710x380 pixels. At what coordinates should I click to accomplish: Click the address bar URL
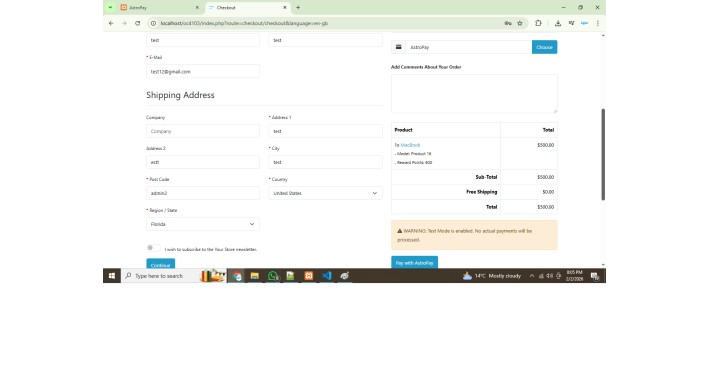coord(245,23)
